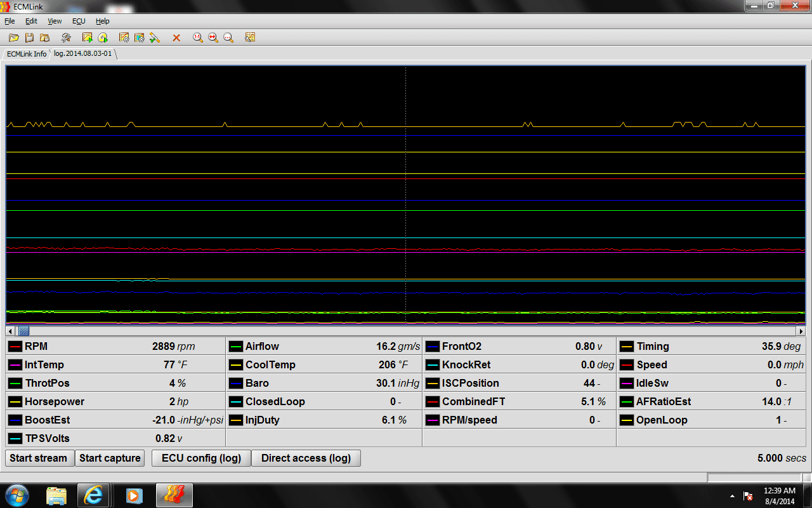The height and width of the screenshot is (508, 812).
Task: Open the Edit menu
Action: pos(31,21)
